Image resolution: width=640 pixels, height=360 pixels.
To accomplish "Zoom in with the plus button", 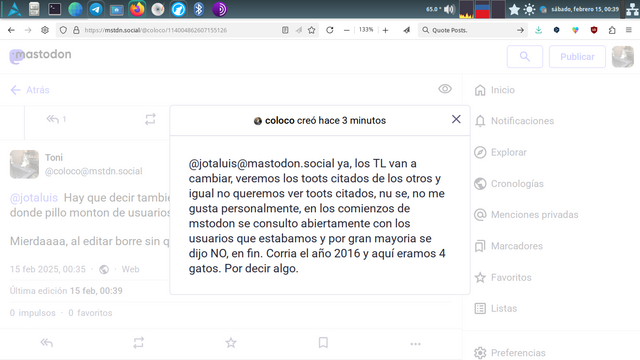I will 385,30.
